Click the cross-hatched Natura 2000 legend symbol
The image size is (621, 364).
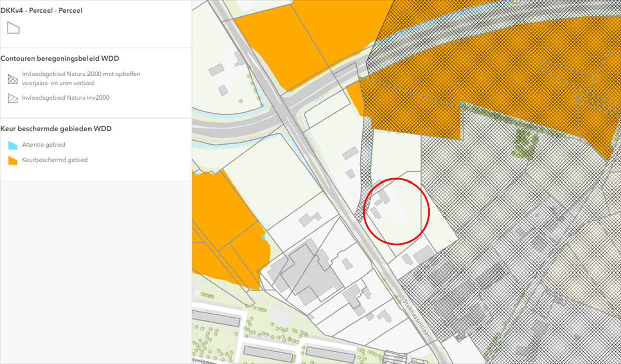click(x=13, y=79)
